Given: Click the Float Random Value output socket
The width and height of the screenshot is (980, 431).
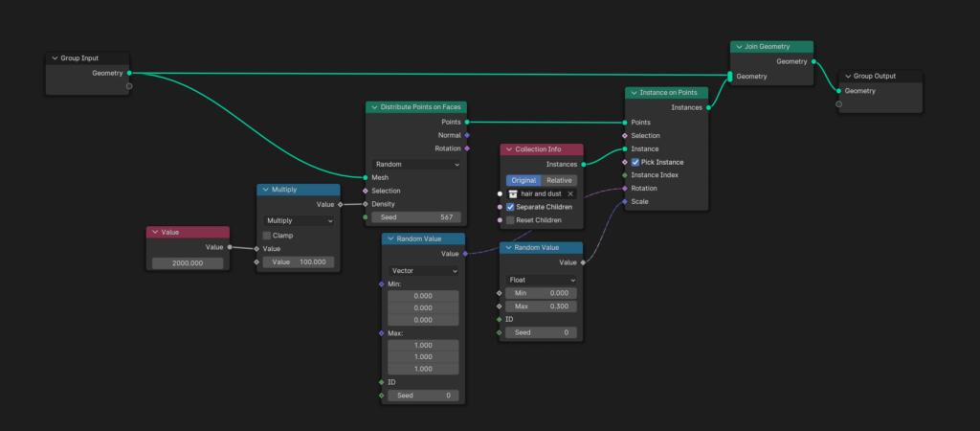Looking at the screenshot, I should coord(583,262).
